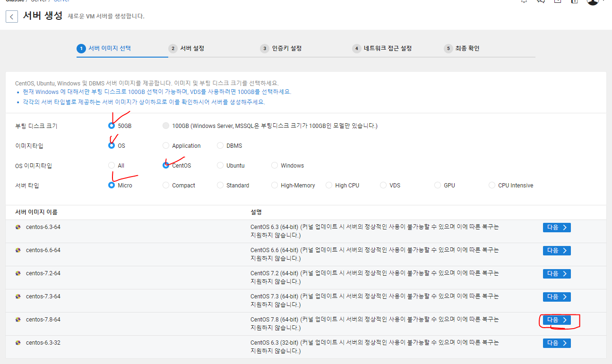Viewport: 612px width, 364px height.
Task: Click the 설명 column header
Action: tap(256, 212)
